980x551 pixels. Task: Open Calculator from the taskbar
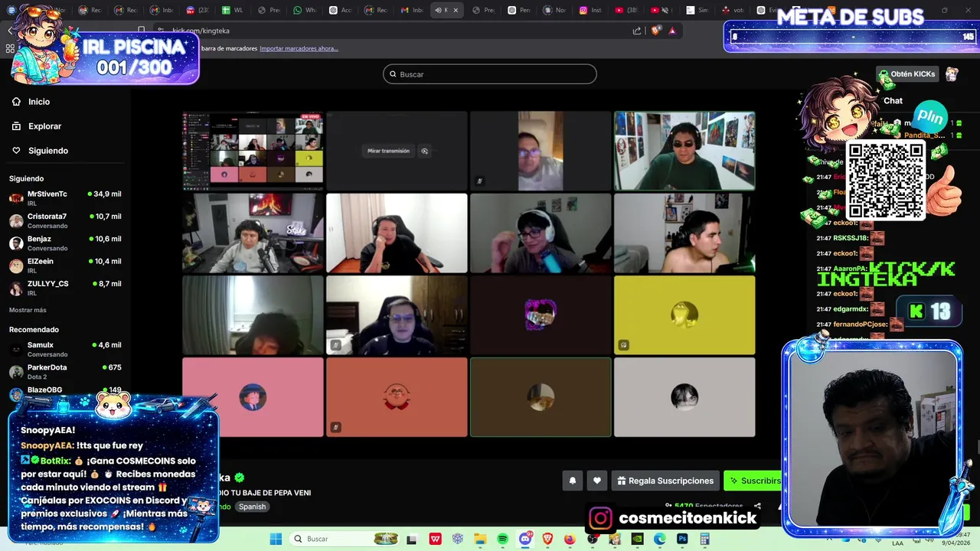click(704, 539)
